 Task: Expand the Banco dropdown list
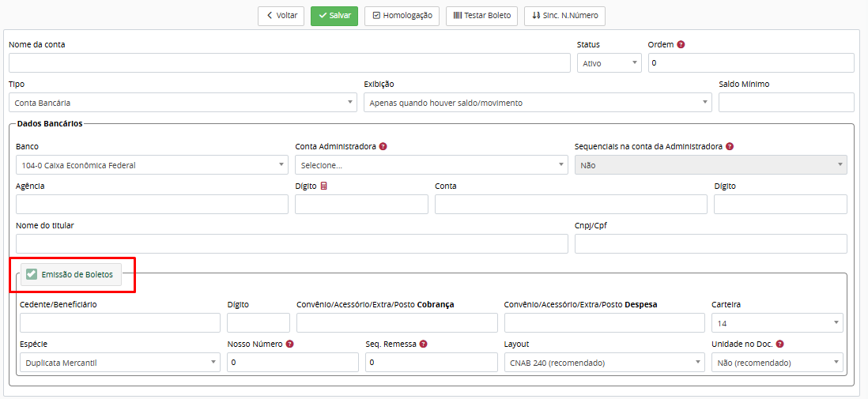151,165
